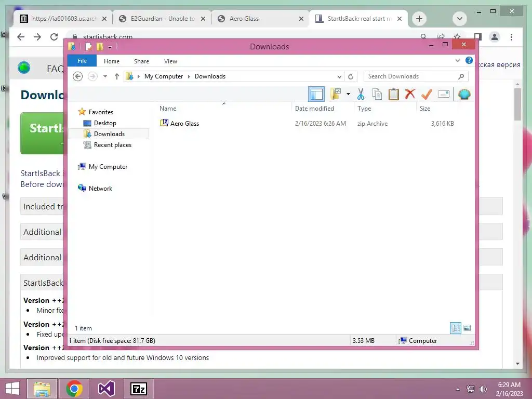The width and height of the screenshot is (532, 399).
Task: Open the Home ribbon tab
Action: click(x=112, y=61)
